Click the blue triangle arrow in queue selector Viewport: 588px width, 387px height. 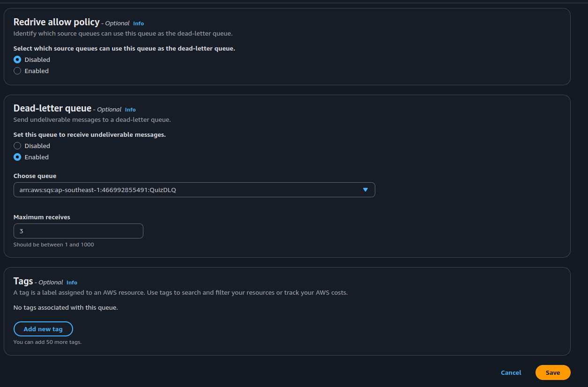pos(365,190)
